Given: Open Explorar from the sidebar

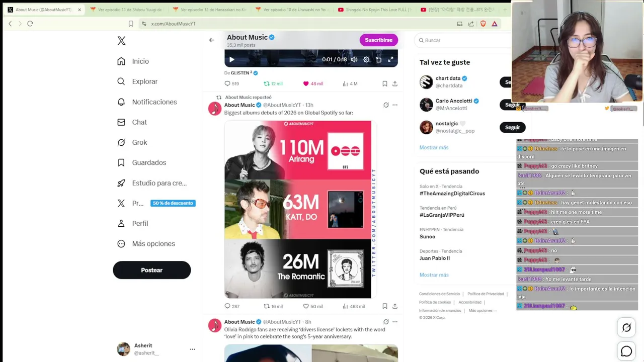Looking at the screenshot, I should point(137,81).
